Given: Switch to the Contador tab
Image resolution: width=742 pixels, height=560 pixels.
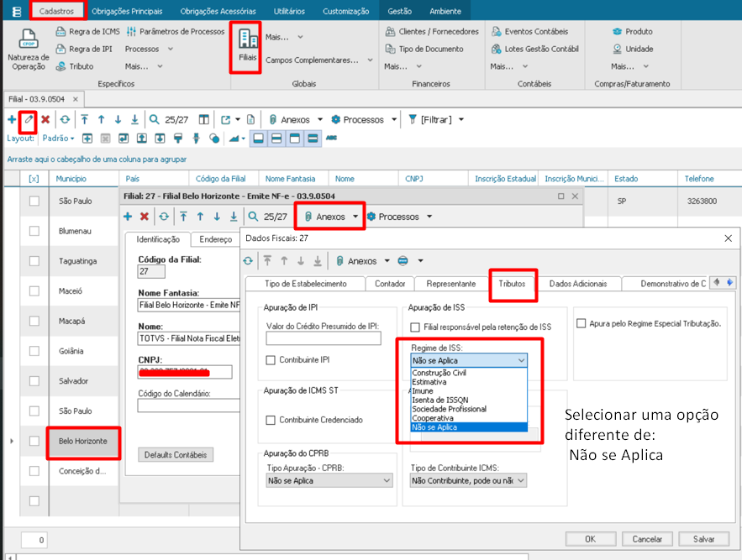Looking at the screenshot, I should [390, 284].
